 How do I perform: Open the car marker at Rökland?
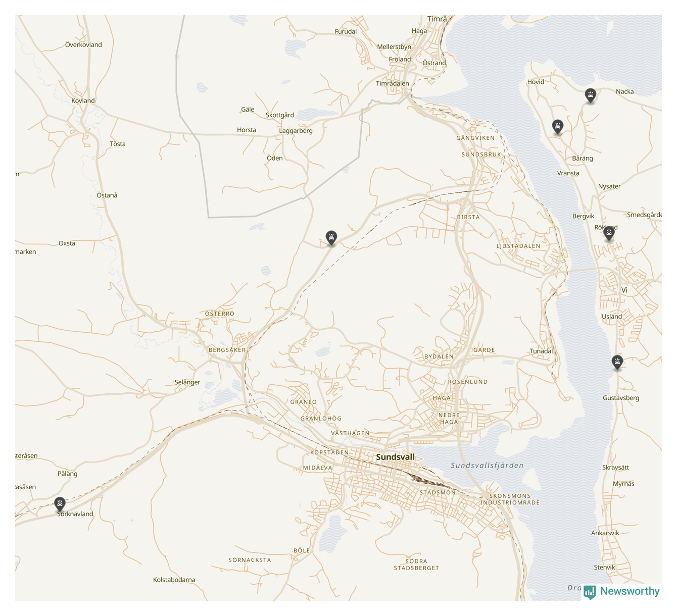pos(609,233)
